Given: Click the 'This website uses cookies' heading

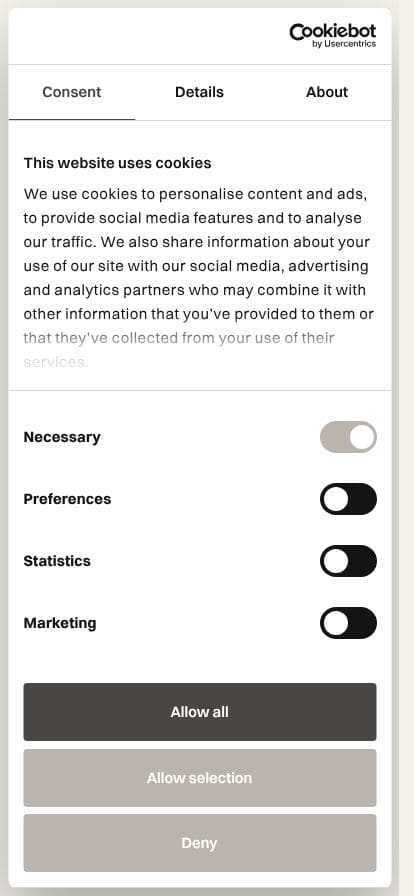Looking at the screenshot, I should click(117, 163).
